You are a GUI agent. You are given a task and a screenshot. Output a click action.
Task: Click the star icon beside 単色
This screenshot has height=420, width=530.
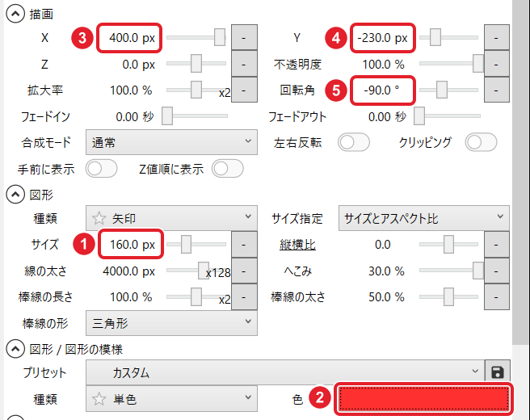point(99,399)
